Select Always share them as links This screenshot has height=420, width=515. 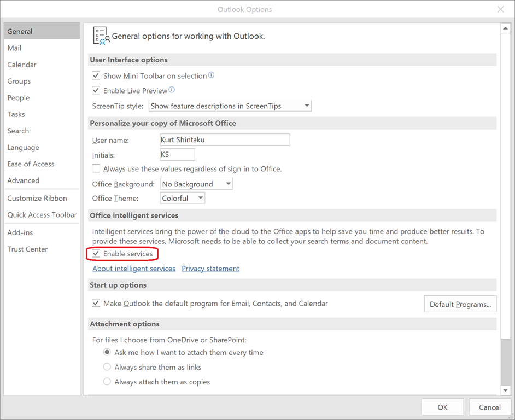pos(107,367)
